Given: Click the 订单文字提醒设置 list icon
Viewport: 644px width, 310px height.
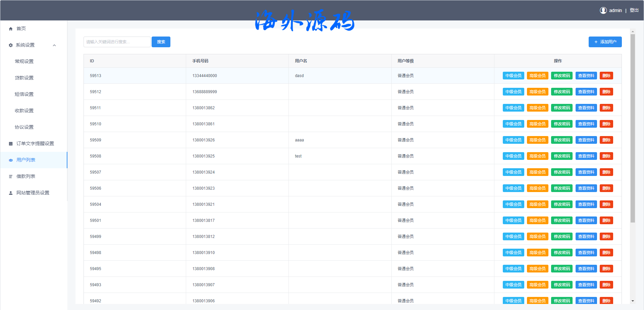Looking at the screenshot, I should point(11,144).
